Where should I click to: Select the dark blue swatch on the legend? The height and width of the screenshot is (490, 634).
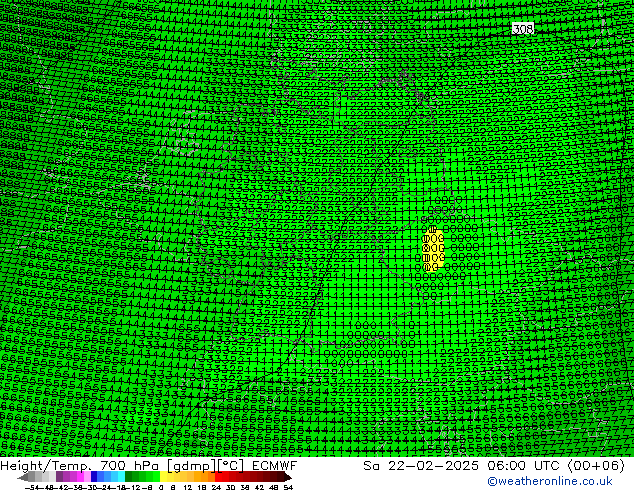[x=94, y=476]
